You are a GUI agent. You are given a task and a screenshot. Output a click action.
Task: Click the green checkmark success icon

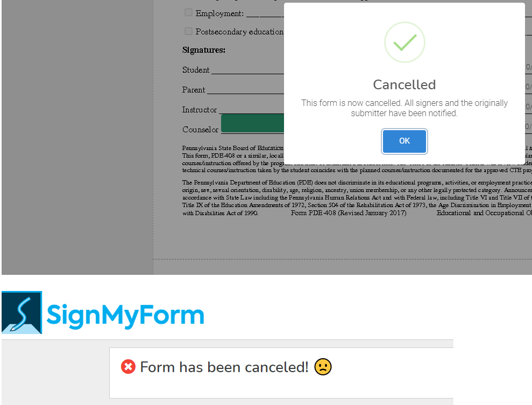click(405, 42)
